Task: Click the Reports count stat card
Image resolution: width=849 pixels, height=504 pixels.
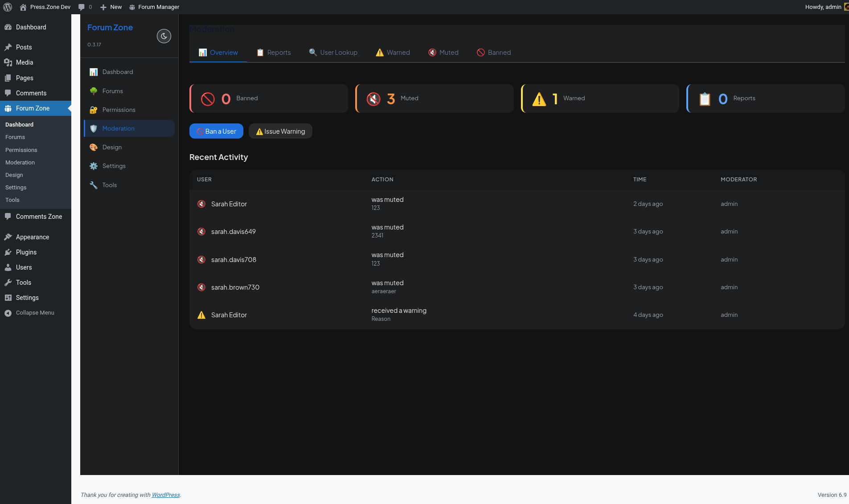Action: coord(766,98)
